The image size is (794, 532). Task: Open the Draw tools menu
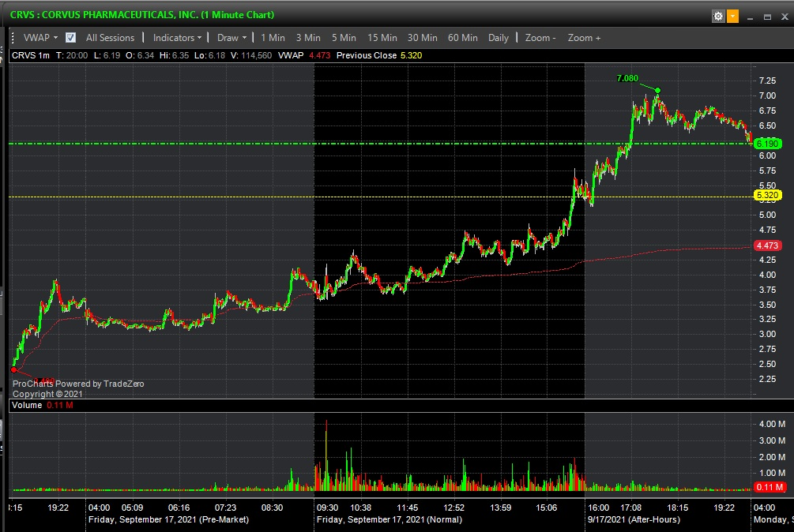click(231, 38)
